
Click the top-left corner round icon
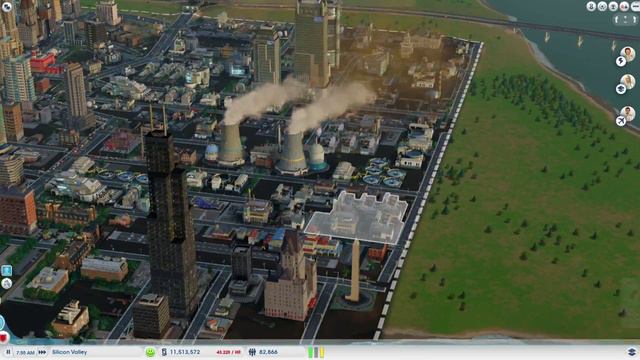(7, 6)
